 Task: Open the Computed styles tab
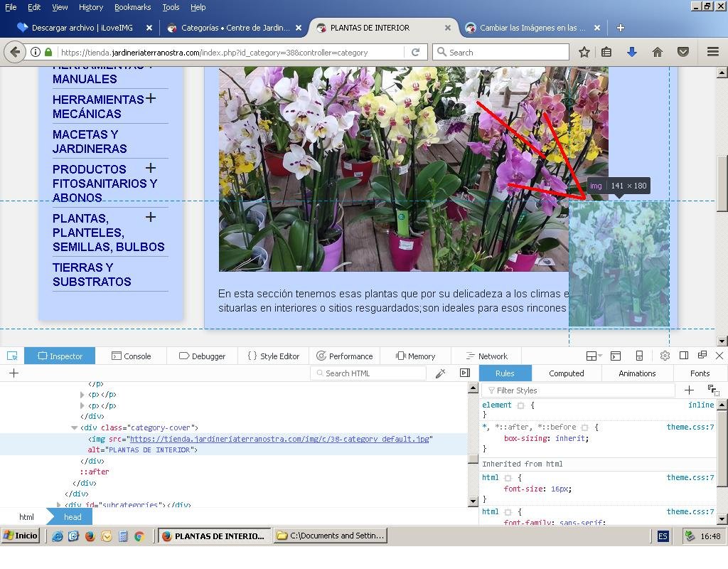tap(566, 373)
